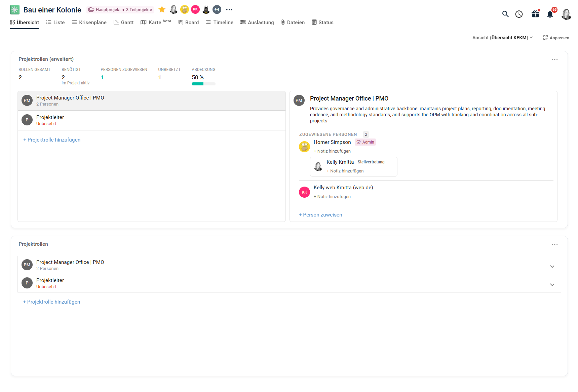Add note for Homer Simpson
This screenshot has width=578, height=392.
(332, 151)
